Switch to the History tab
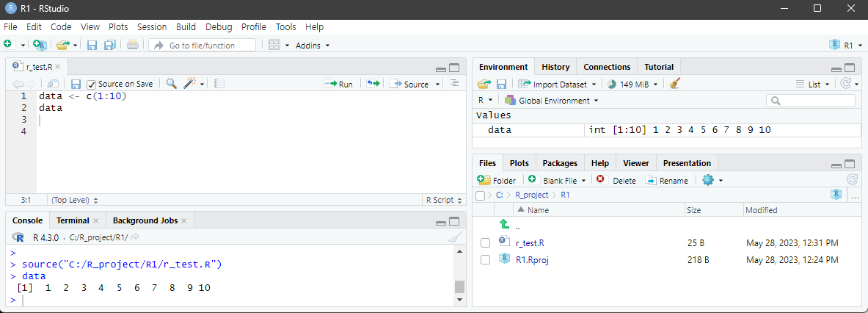The height and width of the screenshot is (313, 868). pyautogui.click(x=555, y=66)
